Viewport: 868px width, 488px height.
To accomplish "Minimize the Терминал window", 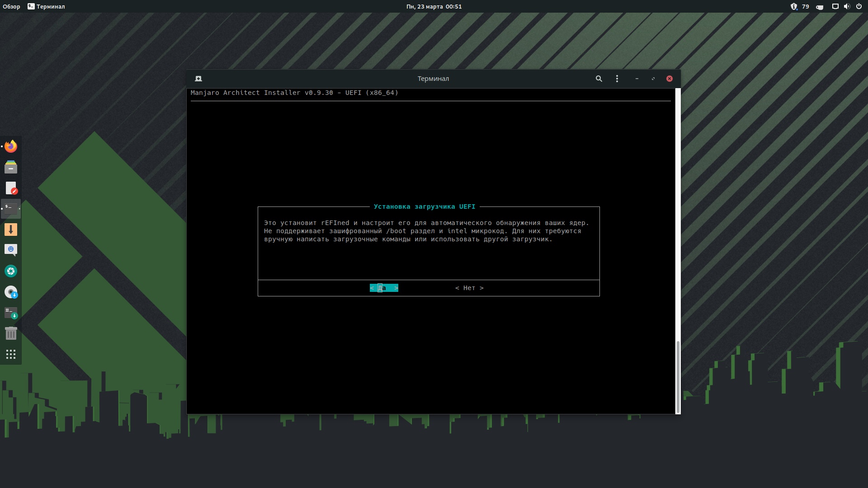I will click(637, 79).
